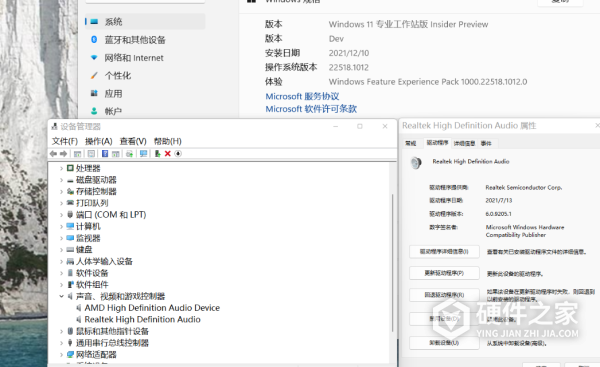Switch to the 事件 tab
The image size is (600, 367).
(486, 143)
